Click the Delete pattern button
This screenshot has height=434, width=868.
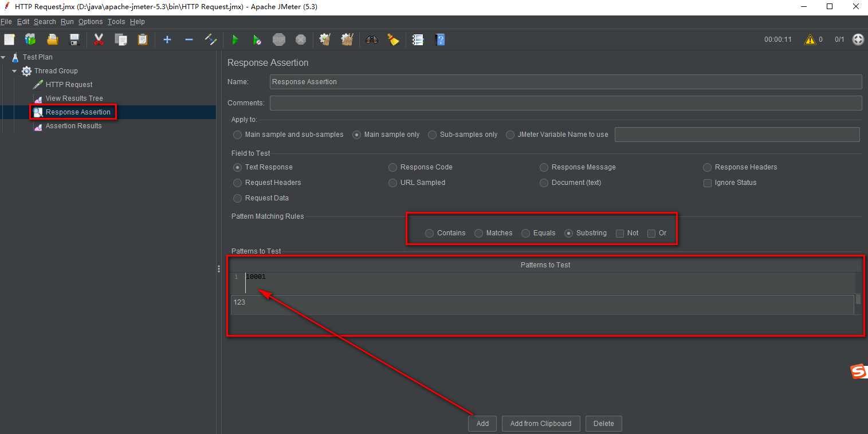[x=604, y=424]
